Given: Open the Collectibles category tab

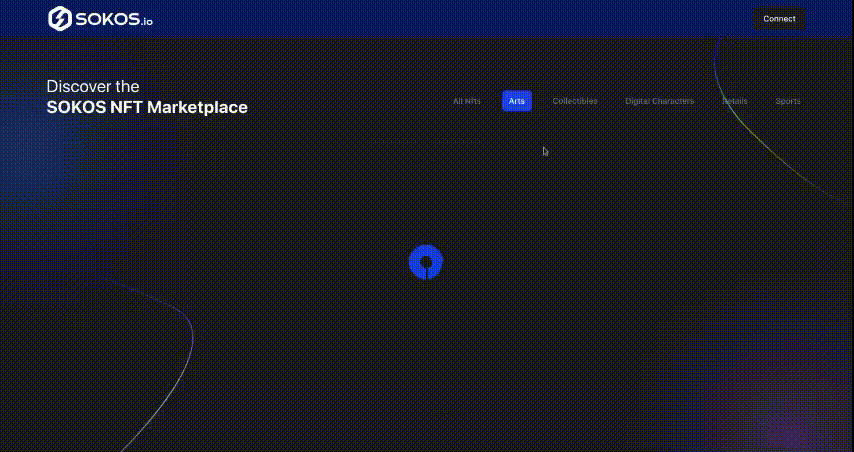Looking at the screenshot, I should tap(575, 101).
